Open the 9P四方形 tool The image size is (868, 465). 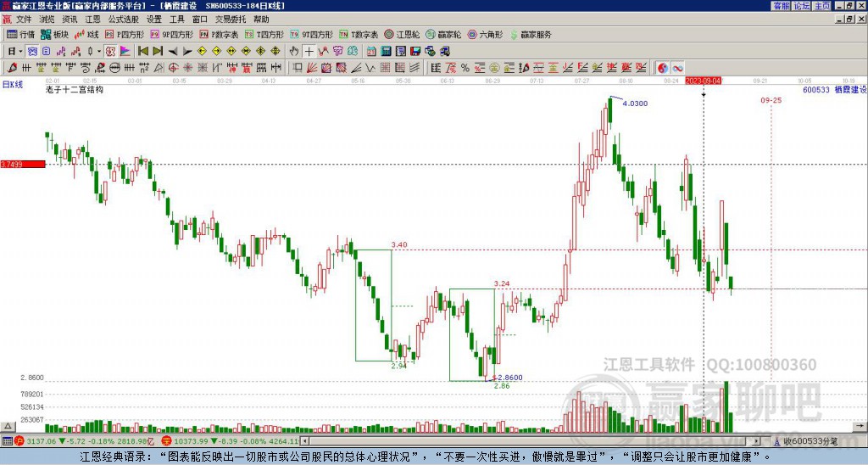pyautogui.click(x=171, y=34)
